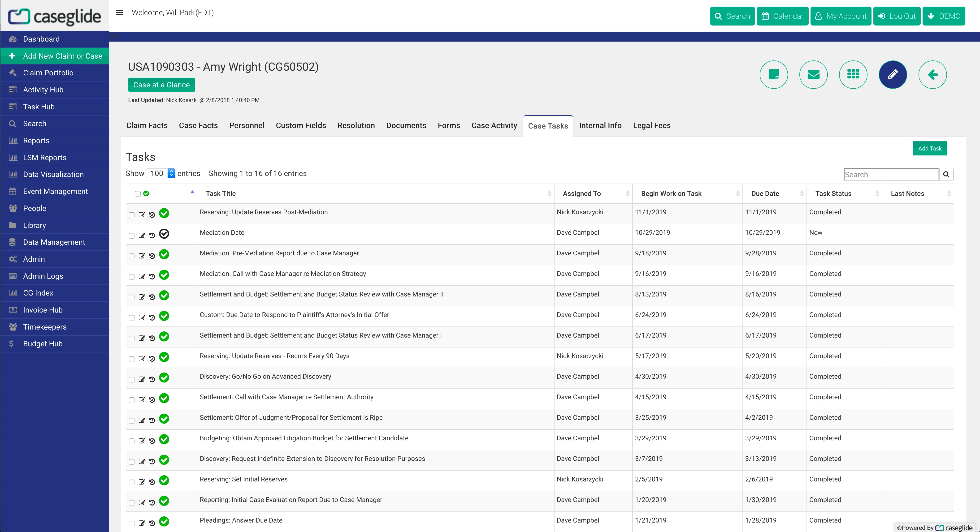Click the sticky note icon in case header
The image size is (980, 532).
[x=773, y=75]
